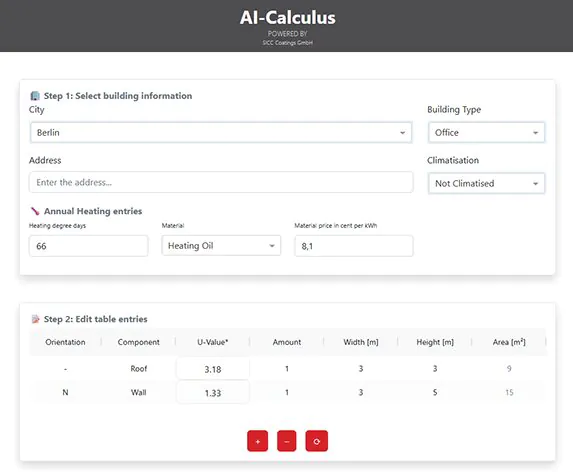
Task: Click the red minus remove-row button
Action: (x=286, y=441)
